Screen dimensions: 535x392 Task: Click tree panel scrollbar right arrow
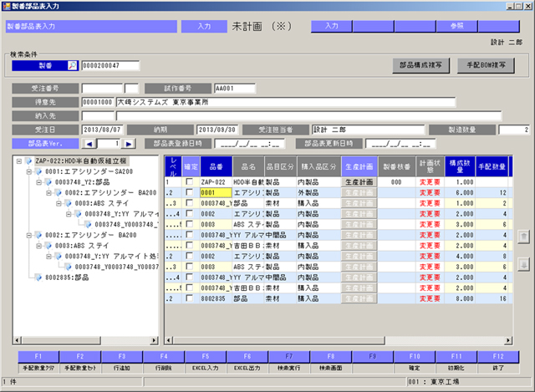click(155, 340)
